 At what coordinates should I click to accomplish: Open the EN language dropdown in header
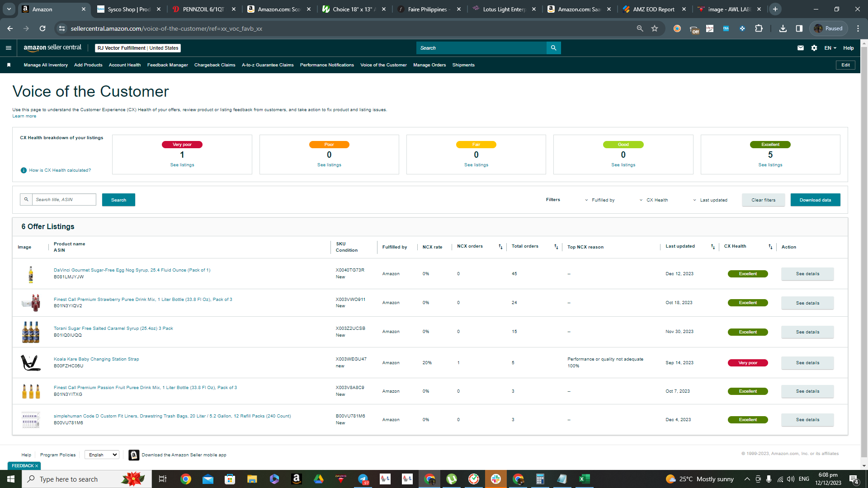(830, 48)
